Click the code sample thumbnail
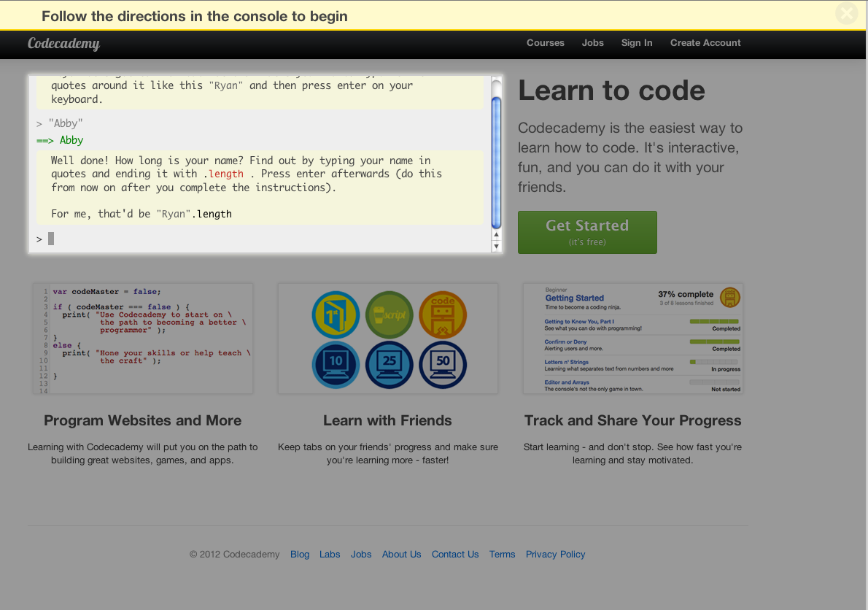Image resolution: width=868 pixels, height=610 pixels. [143, 339]
